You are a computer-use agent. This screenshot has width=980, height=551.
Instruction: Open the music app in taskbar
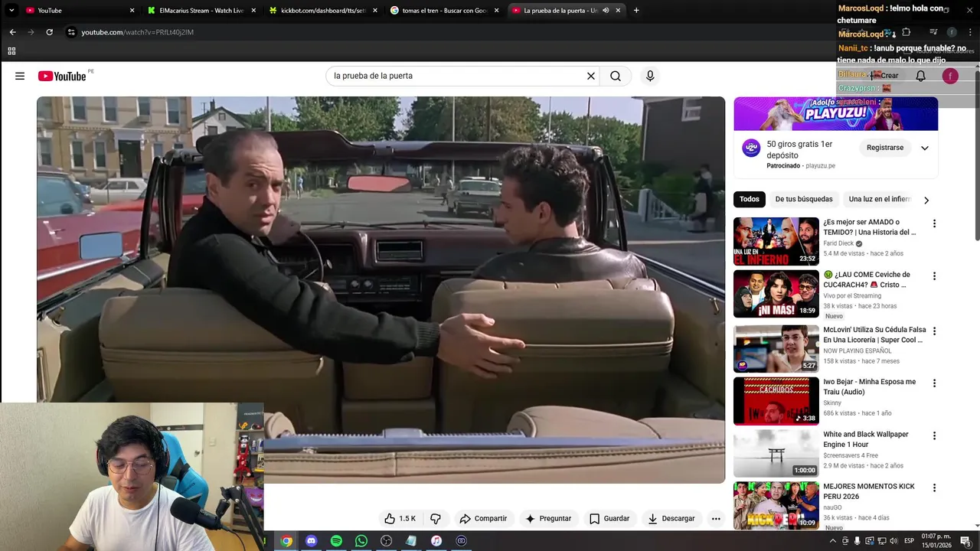436,541
